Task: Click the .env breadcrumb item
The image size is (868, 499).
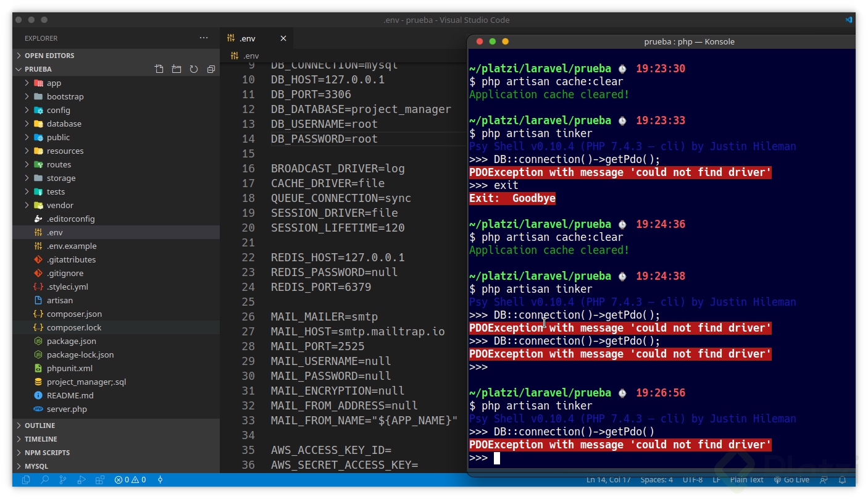Action: [x=245, y=56]
